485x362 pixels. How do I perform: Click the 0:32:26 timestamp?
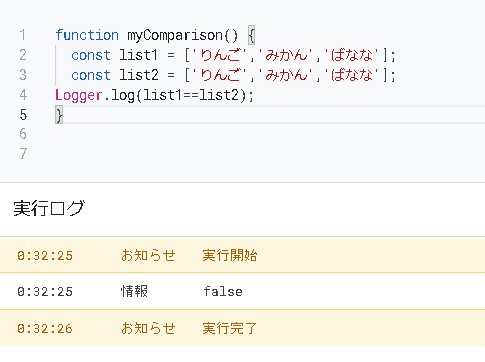45,329
